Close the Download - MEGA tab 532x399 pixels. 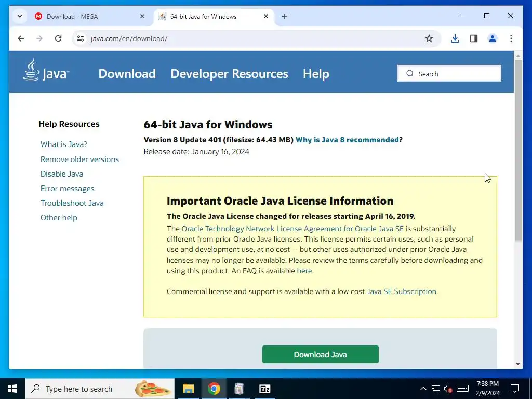pos(142,16)
